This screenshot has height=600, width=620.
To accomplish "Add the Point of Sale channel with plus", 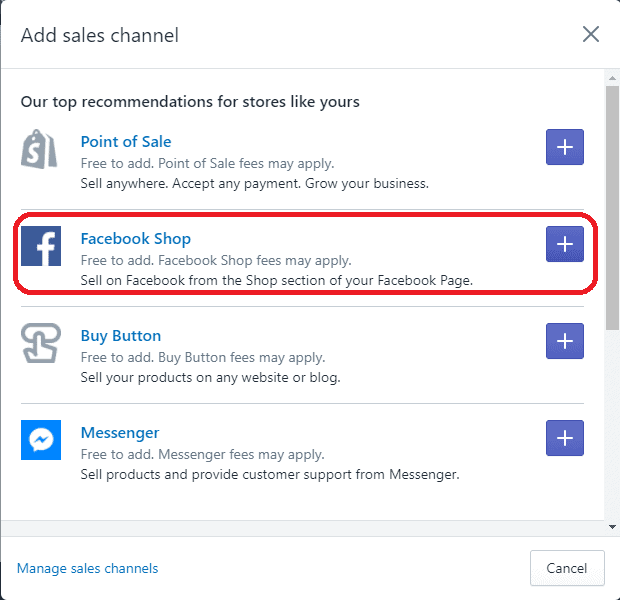I will 565,147.
